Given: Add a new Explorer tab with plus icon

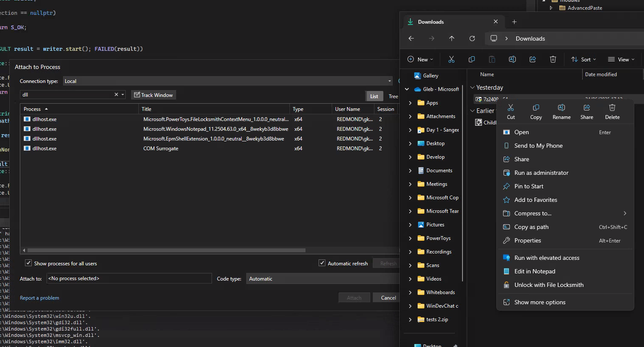Looking at the screenshot, I should coord(515,22).
